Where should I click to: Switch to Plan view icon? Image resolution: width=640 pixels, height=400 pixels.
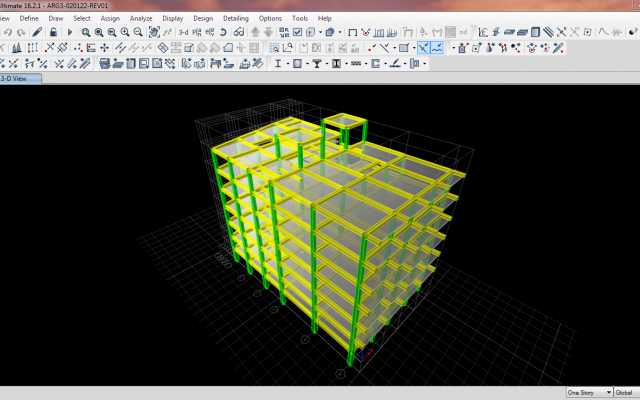tap(197, 32)
